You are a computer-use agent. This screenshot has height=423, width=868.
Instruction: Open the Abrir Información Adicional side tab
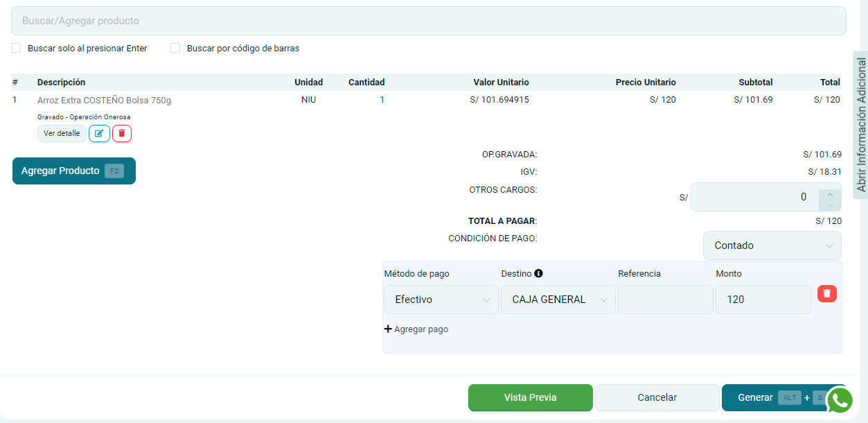(861, 125)
